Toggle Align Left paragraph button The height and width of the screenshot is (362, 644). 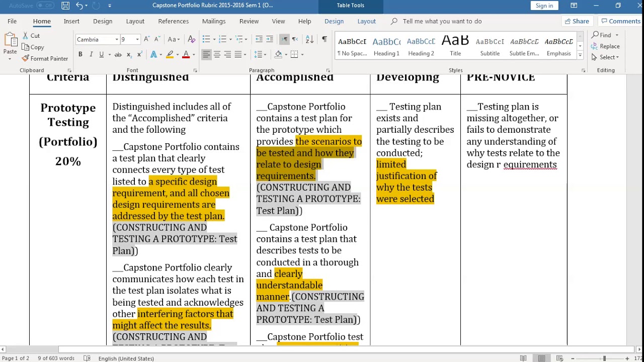click(206, 54)
